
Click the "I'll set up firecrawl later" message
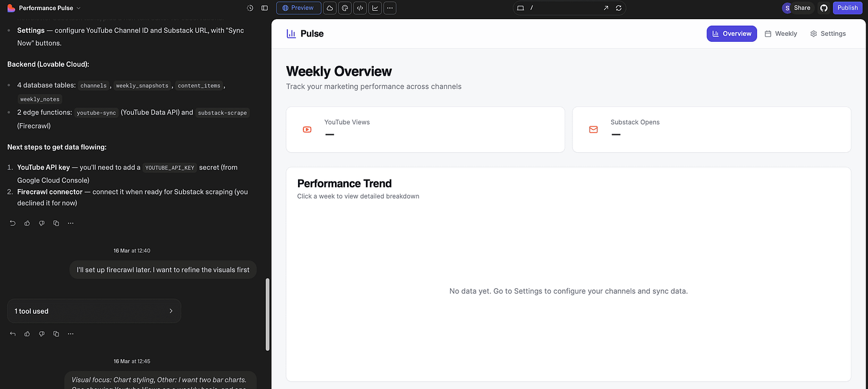point(163,270)
